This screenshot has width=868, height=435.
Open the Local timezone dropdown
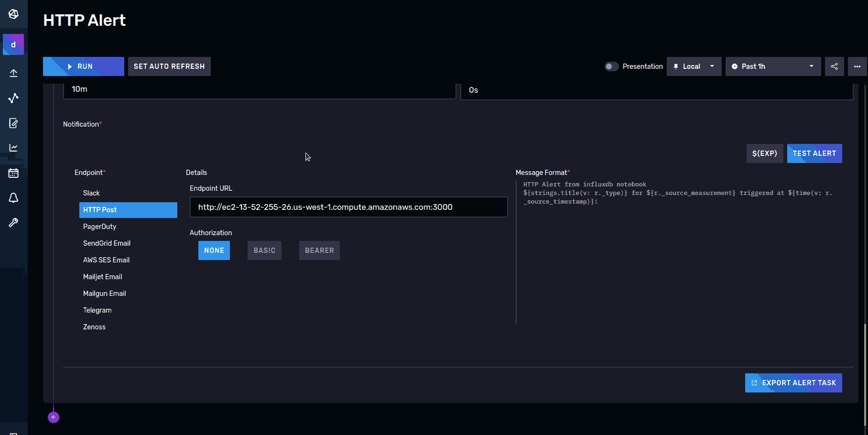pyautogui.click(x=694, y=66)
